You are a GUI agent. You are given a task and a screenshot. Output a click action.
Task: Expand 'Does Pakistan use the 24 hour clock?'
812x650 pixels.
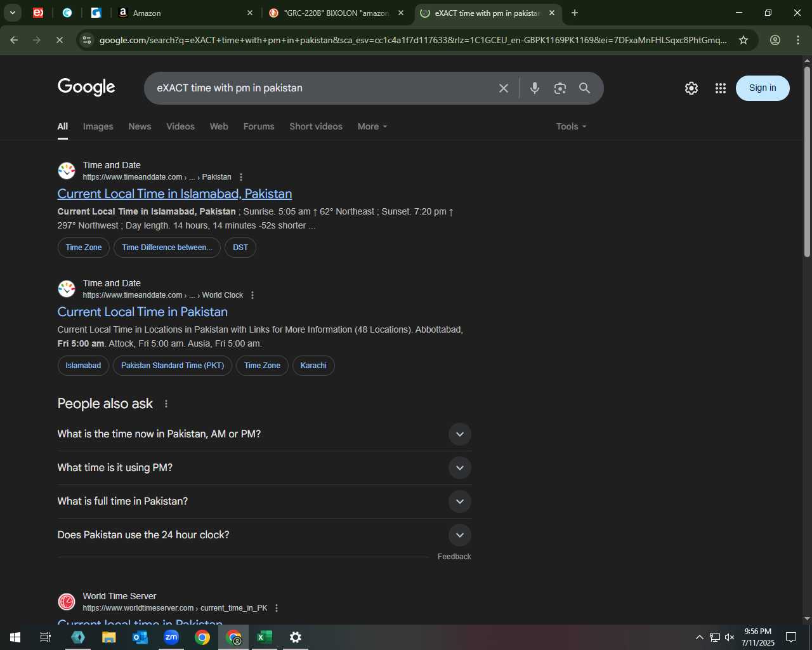(265, 535)
